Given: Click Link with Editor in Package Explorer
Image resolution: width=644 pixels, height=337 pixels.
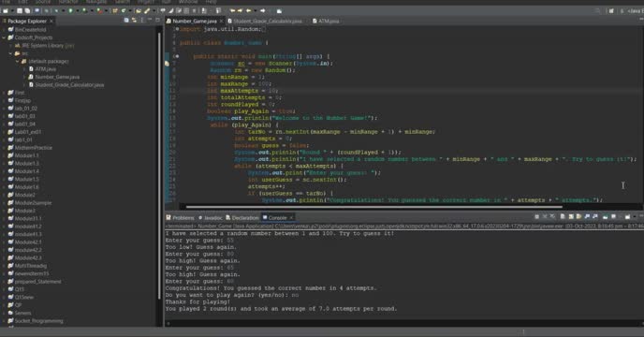Looking at the screenshot, I should (x=134, y=21).
